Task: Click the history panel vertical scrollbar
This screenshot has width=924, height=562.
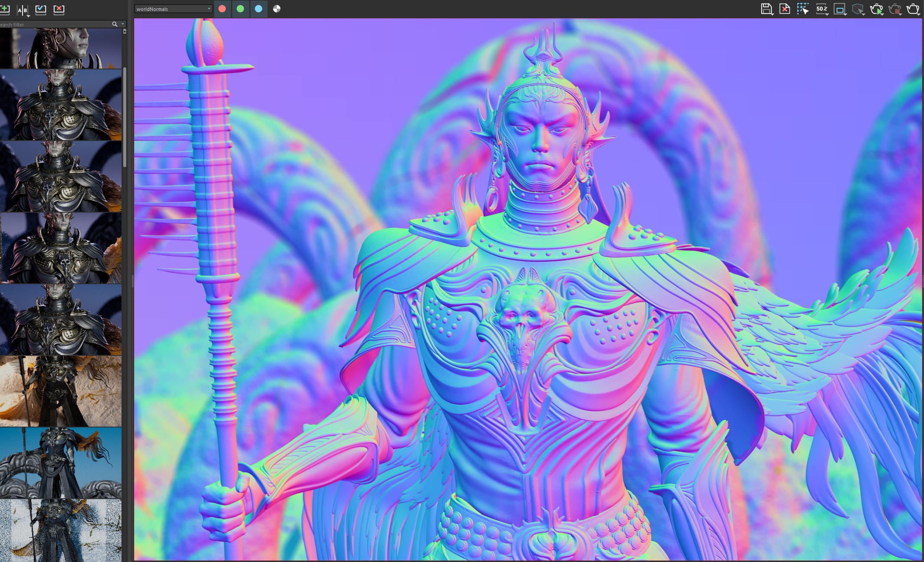Action: pos(125,117)
